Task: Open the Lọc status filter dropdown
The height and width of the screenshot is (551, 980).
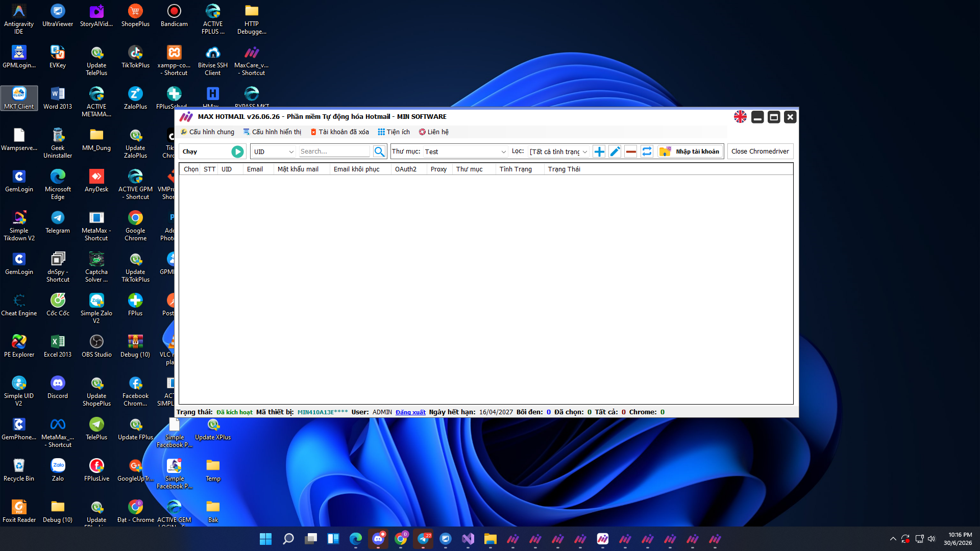Action: [558, 152]
